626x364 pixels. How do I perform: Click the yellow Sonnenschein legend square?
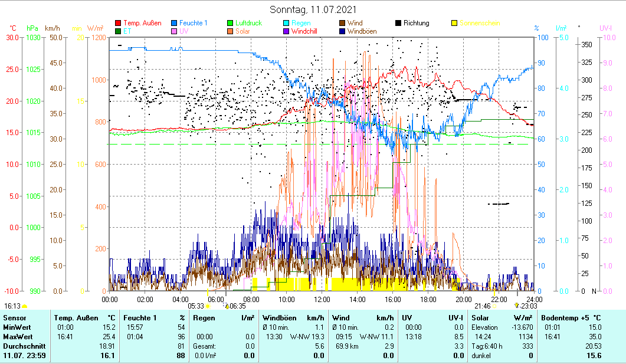click(x=454, y=24)
